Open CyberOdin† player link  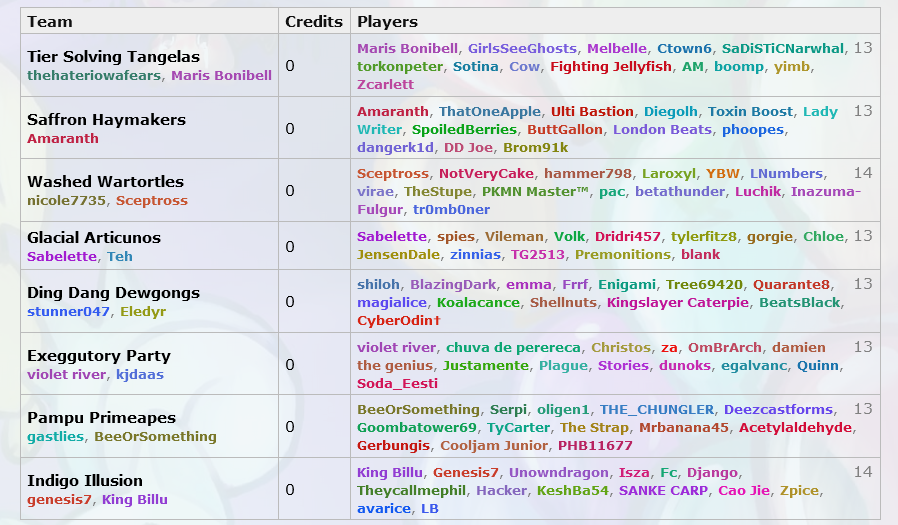coord(399,320)
